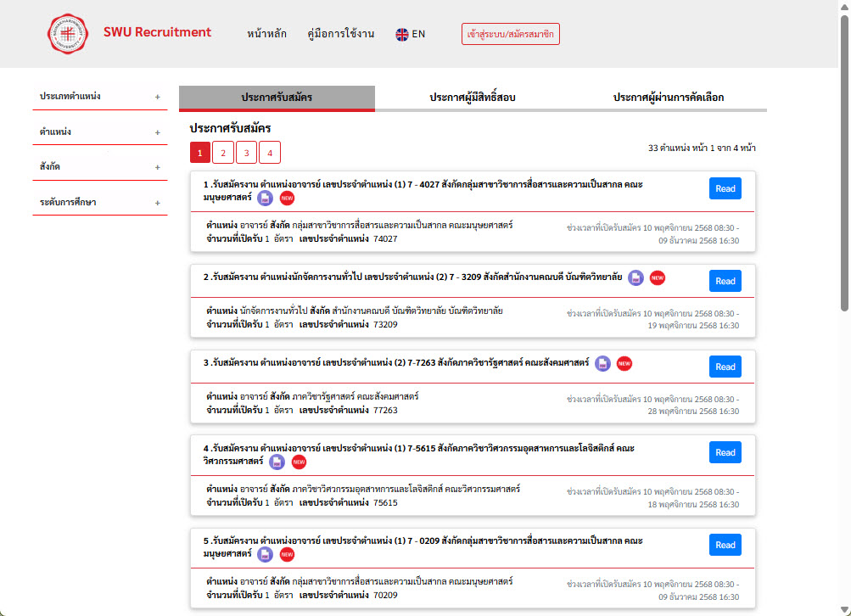Switch to the ประกาศผู้ผ่านการคัดเลือก tab

pyautogui.click(x=668, y=98)
